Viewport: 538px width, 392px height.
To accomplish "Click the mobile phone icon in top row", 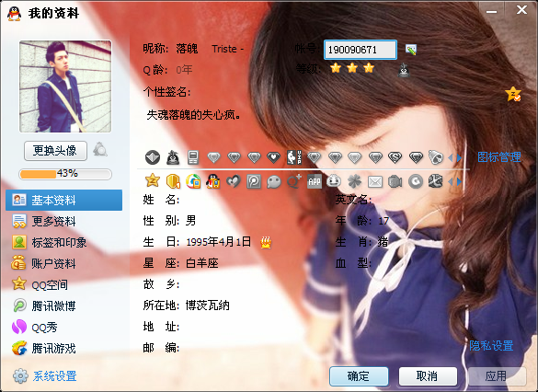I will coord(193,157).
